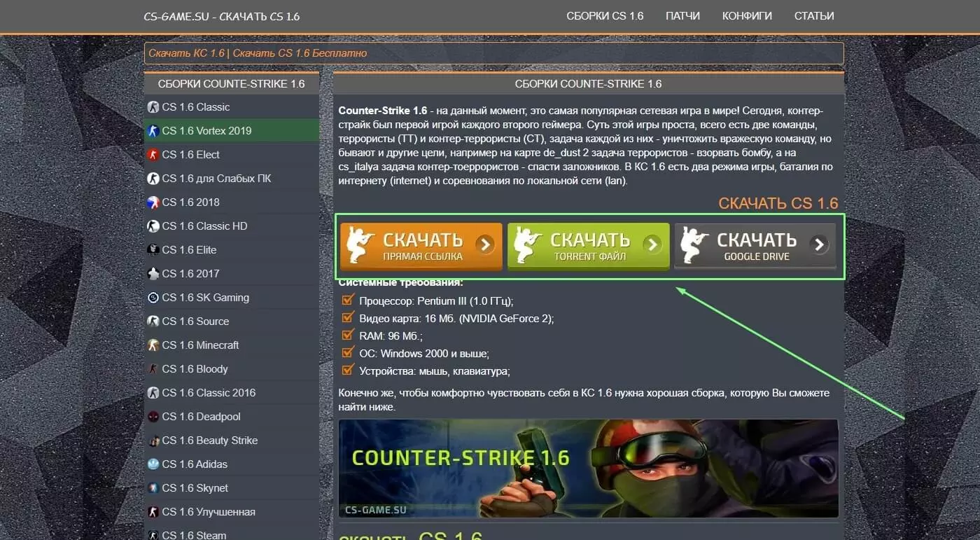This screenshot has width=980, height=540.
Task: Open СБОРКИ CS 1.6 in top menu
Action: [605, 15]
